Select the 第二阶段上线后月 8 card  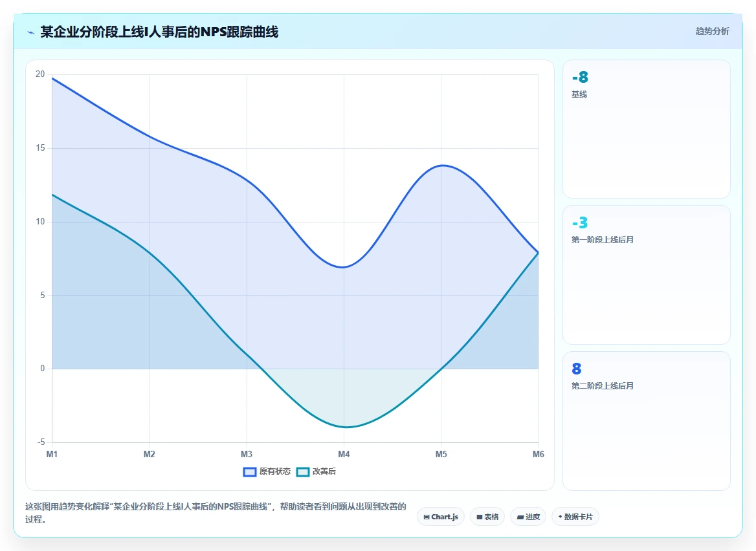pyautogui.click(x=646, y=420)
